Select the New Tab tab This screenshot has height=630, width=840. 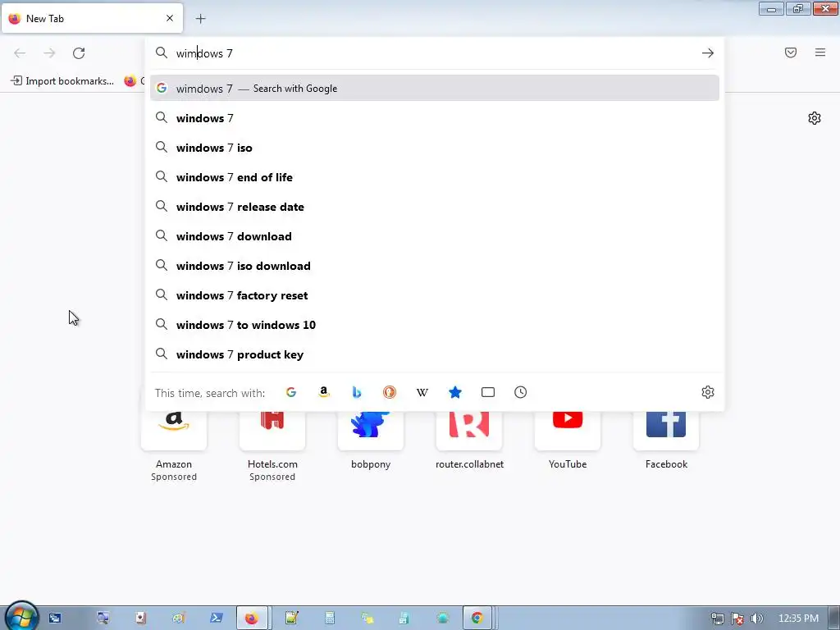92,18
